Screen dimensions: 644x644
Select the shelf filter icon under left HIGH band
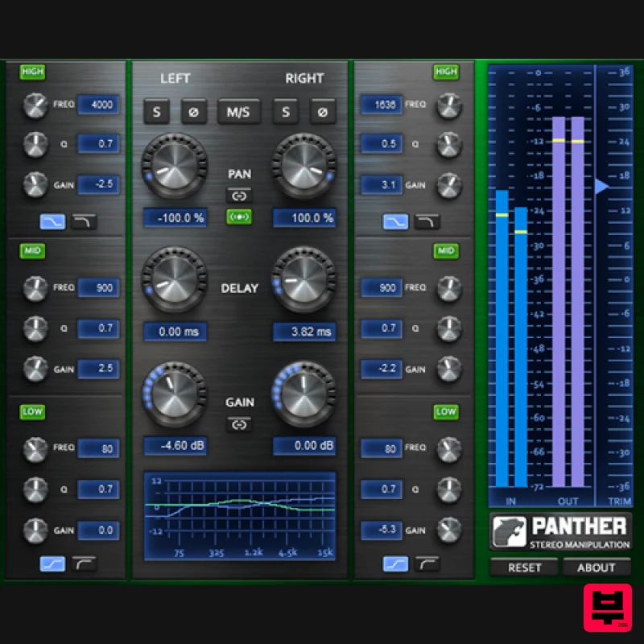point(52,221)
